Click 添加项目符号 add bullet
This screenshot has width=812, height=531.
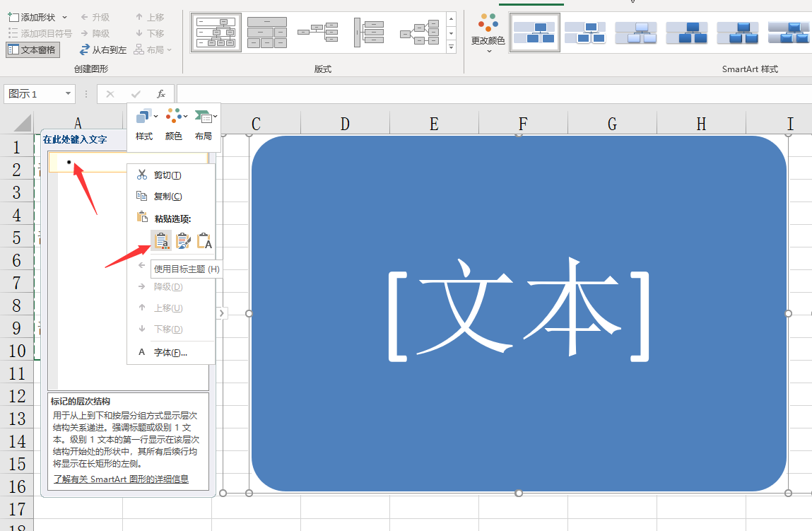tap(40, 33)
